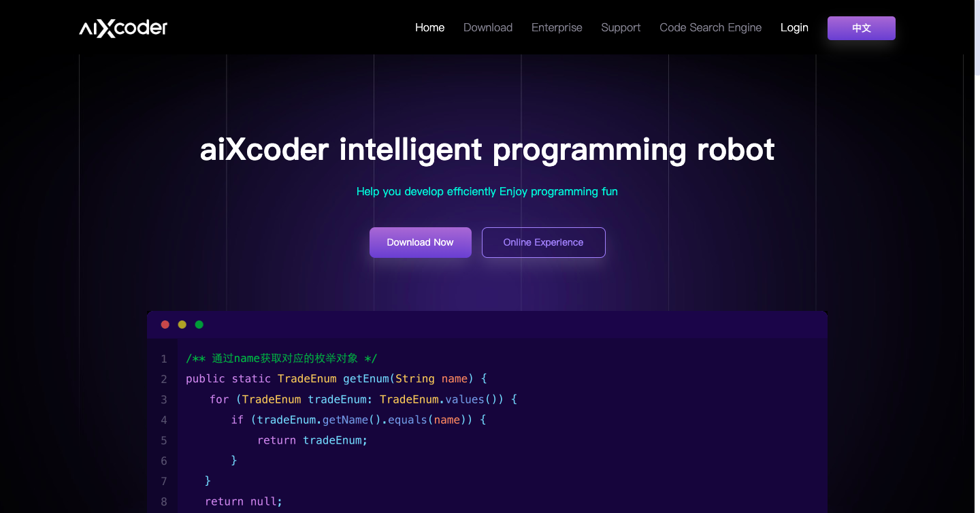This screenshot has width=980, height=513.
Task: Open the Code Search Engine page
Action: [x=710, y=27]
